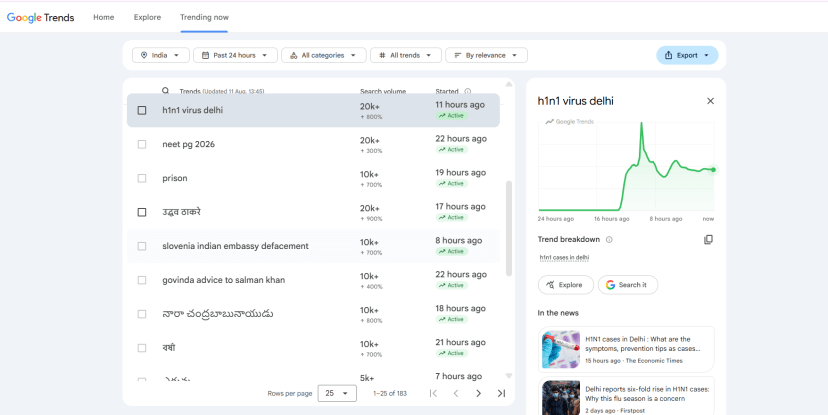
Task: Open the prison trend row
Action: point(313,178)
